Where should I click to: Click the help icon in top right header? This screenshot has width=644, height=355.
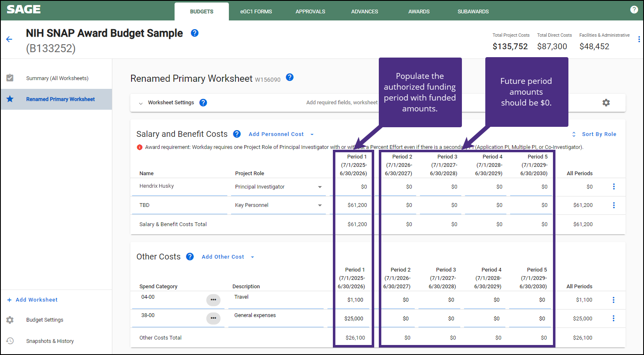[634, 10]
